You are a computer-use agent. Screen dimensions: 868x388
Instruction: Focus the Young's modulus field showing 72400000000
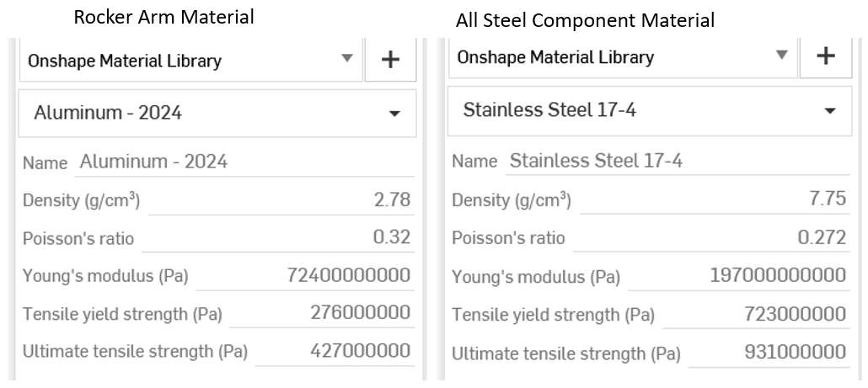(349, 275)
